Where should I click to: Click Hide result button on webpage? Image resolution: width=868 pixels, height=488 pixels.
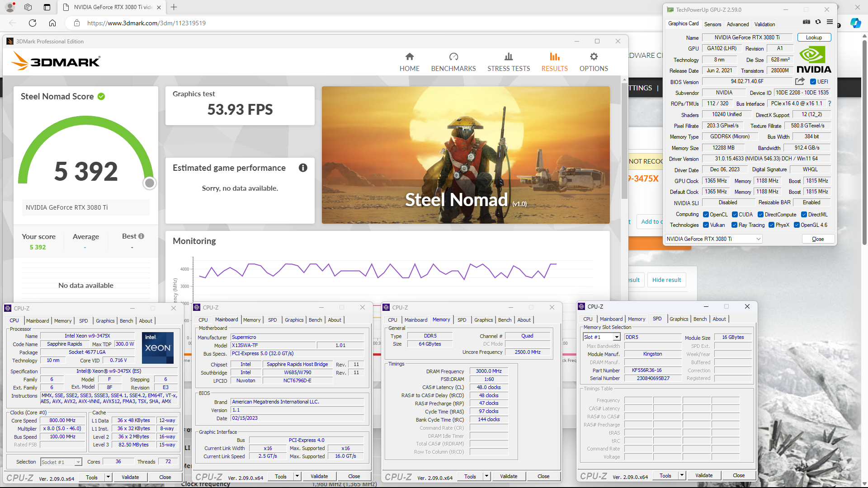click(x=666, y=280)
